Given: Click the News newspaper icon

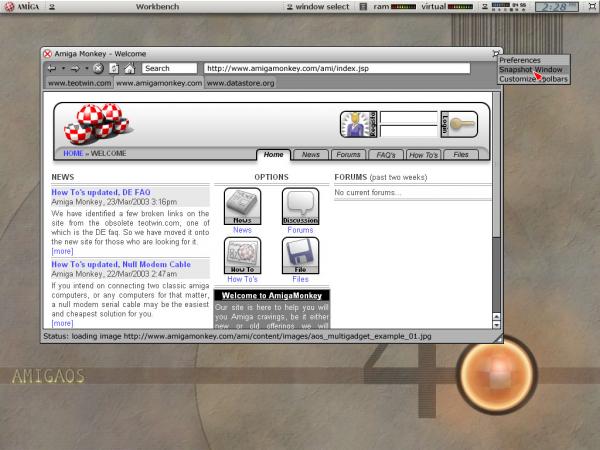Looking at the screenshot, I should pos(242,206).
